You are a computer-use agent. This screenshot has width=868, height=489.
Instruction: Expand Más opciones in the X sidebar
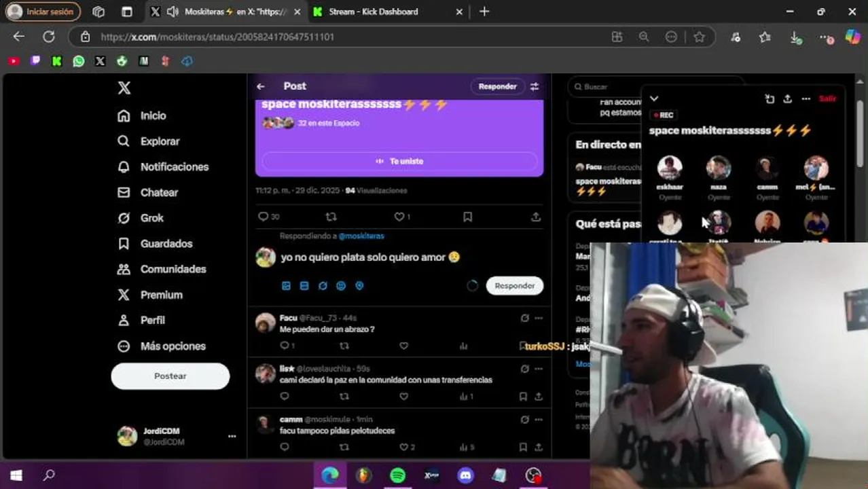(x=162, y=346)
